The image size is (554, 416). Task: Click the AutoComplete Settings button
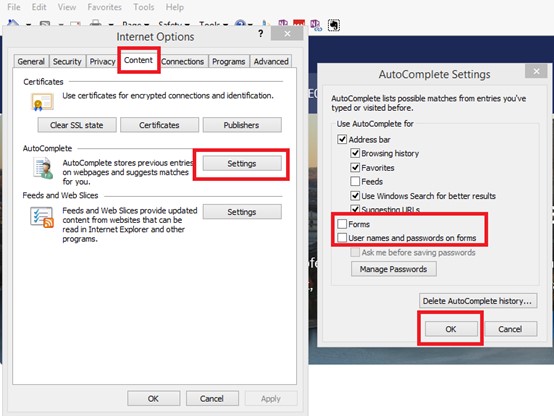242,164
